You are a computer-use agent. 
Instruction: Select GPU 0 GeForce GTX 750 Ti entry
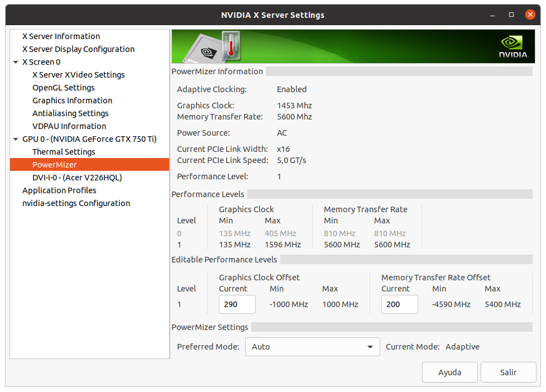point(89,139)
